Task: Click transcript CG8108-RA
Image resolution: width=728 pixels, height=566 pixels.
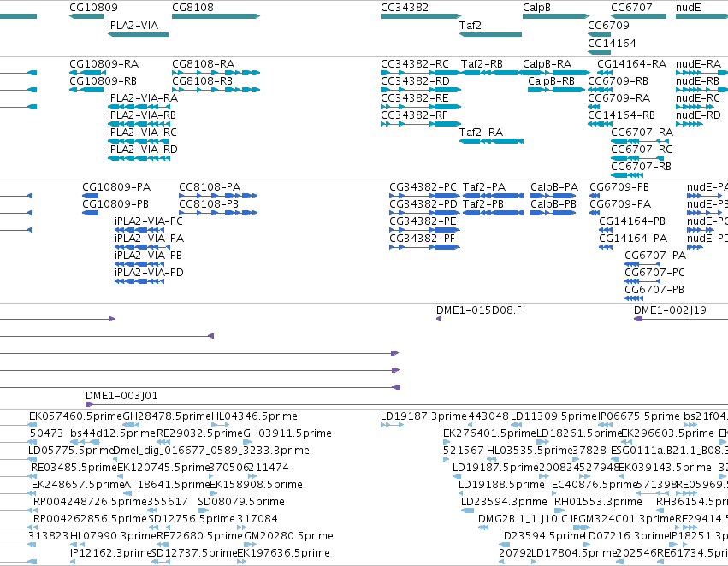Action: (203, 63)
